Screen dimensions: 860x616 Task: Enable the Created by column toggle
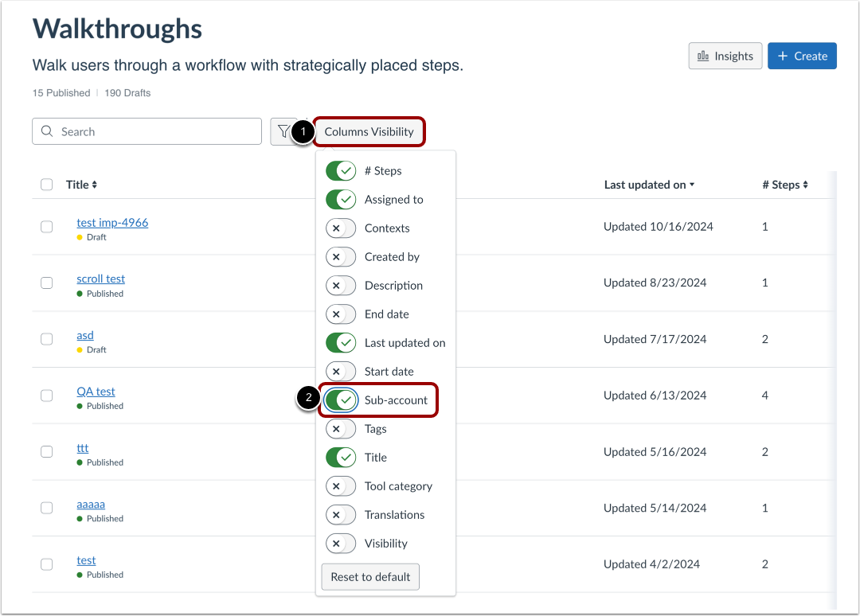341,256
